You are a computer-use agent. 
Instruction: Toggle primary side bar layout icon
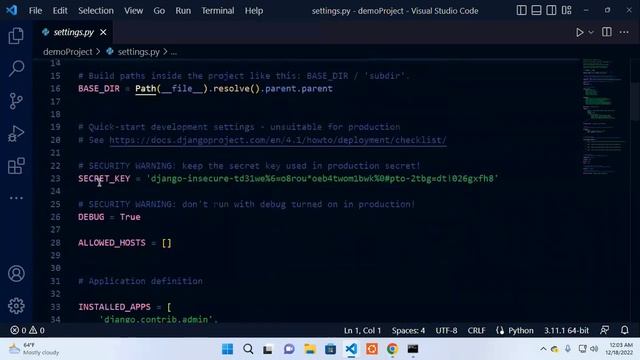coord(521,10)
